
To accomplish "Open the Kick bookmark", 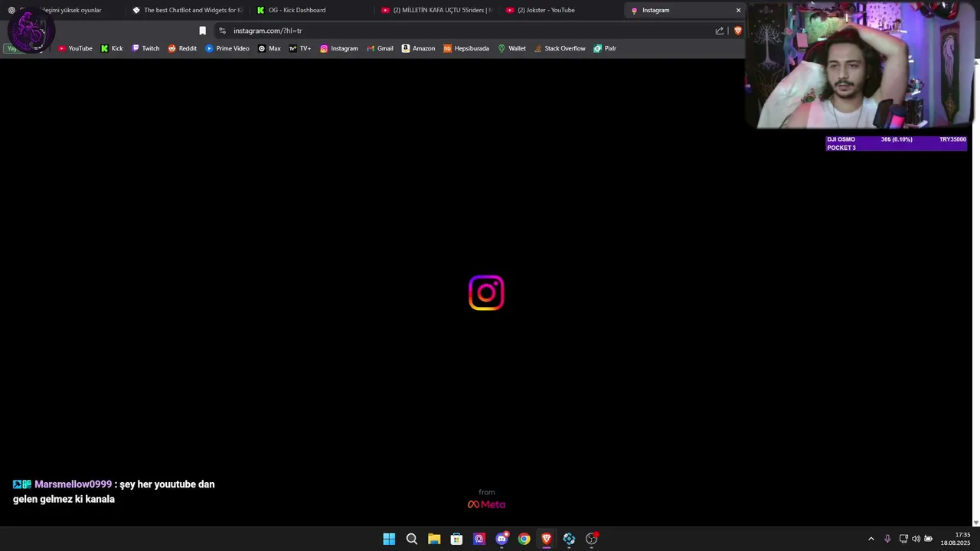I will (112, 48).
